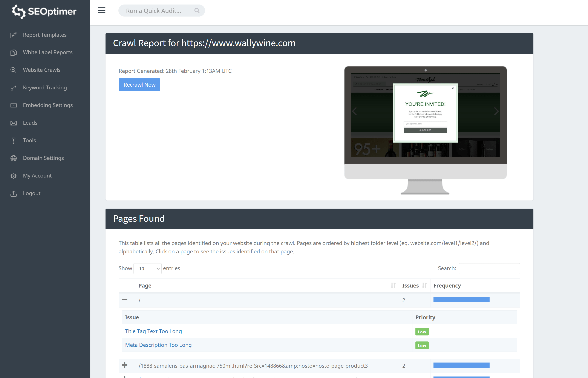Collapse the root page issues row

click(x=125, y=299)
